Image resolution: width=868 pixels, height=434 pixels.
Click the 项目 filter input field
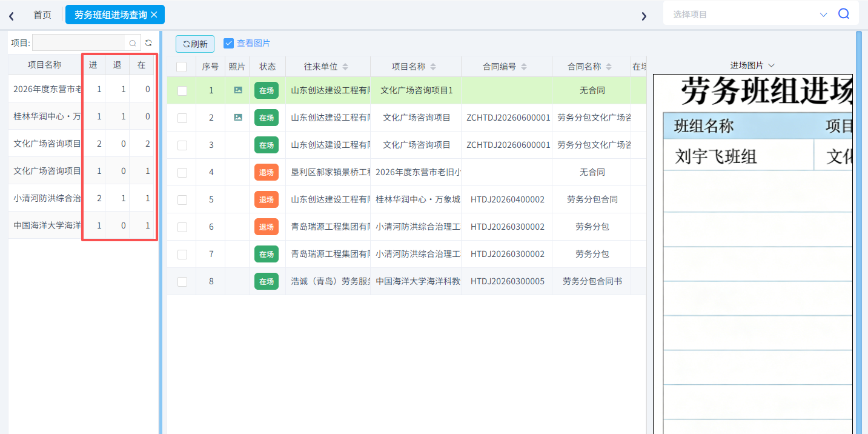click(79, 43)
